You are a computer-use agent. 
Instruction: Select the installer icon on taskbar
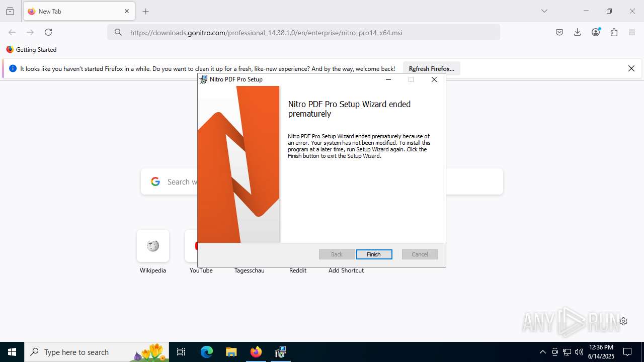[281, 352]
